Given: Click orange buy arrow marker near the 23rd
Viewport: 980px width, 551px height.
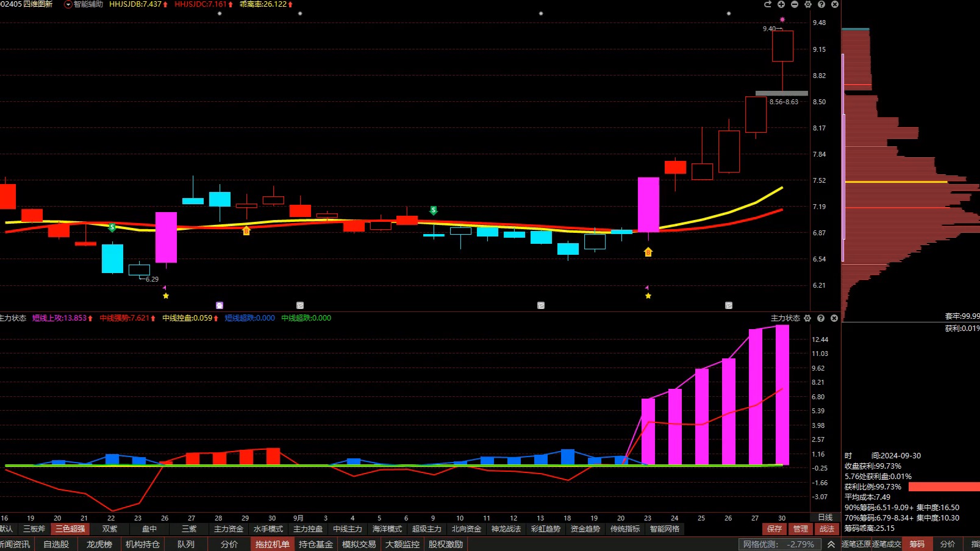Looking at the screenshot, I should click(648, 252).
